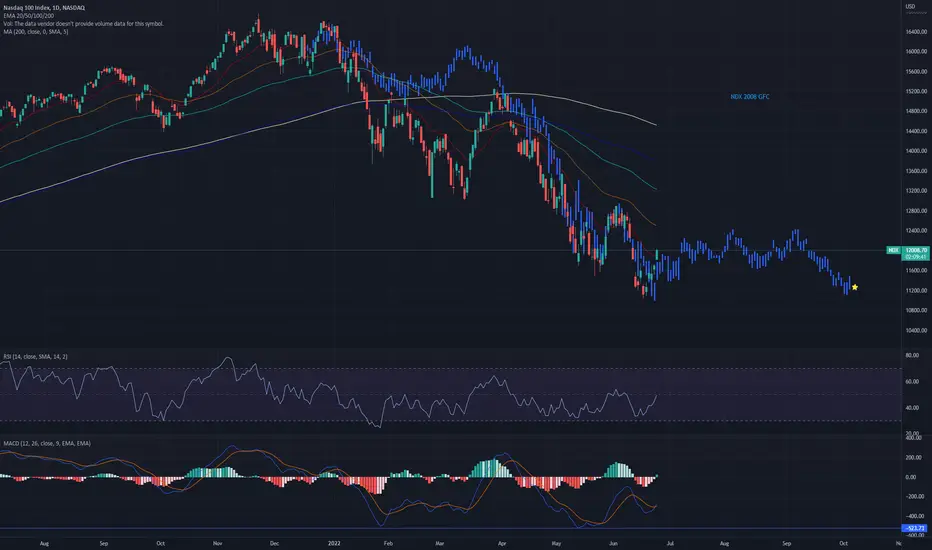Click the 'Nasdaq 100 Index, 1D, NASDAQ' title
The image size is (932, 550).
44,8
